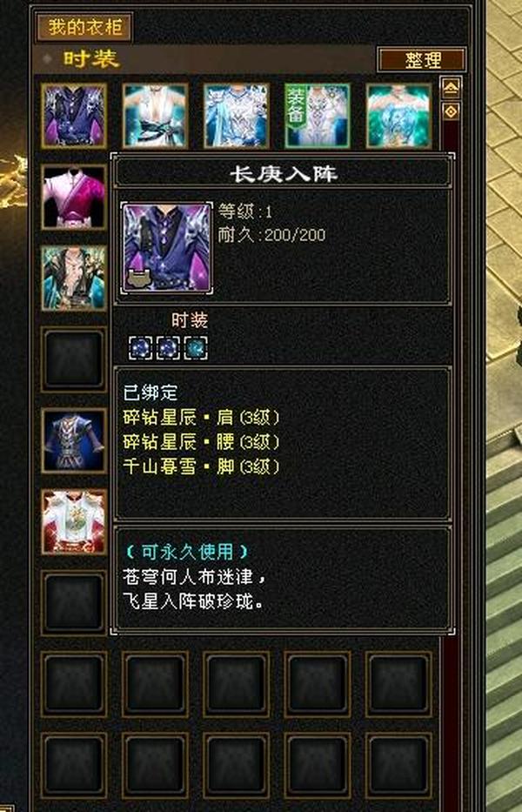Select the ice-blue floral costume icon
Viewport: 522px width, 812px height.
pyautogui.click(x=237, y=116)
